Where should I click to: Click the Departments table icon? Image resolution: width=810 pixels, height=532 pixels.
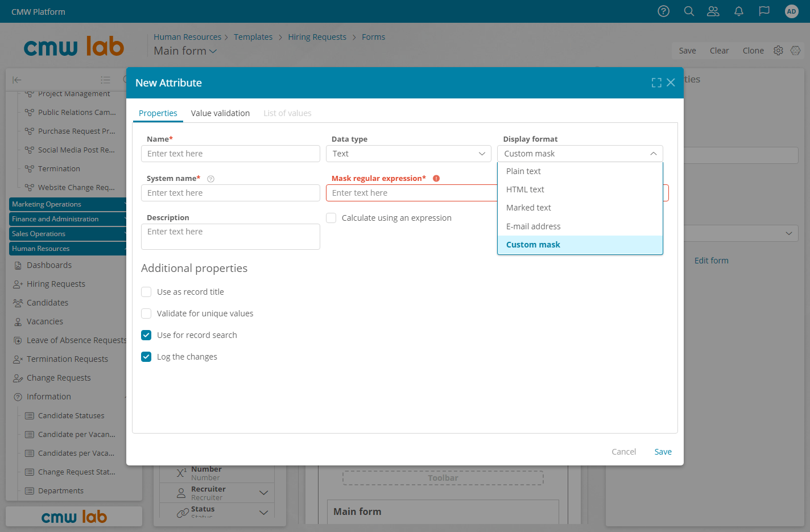click(30, 491)
